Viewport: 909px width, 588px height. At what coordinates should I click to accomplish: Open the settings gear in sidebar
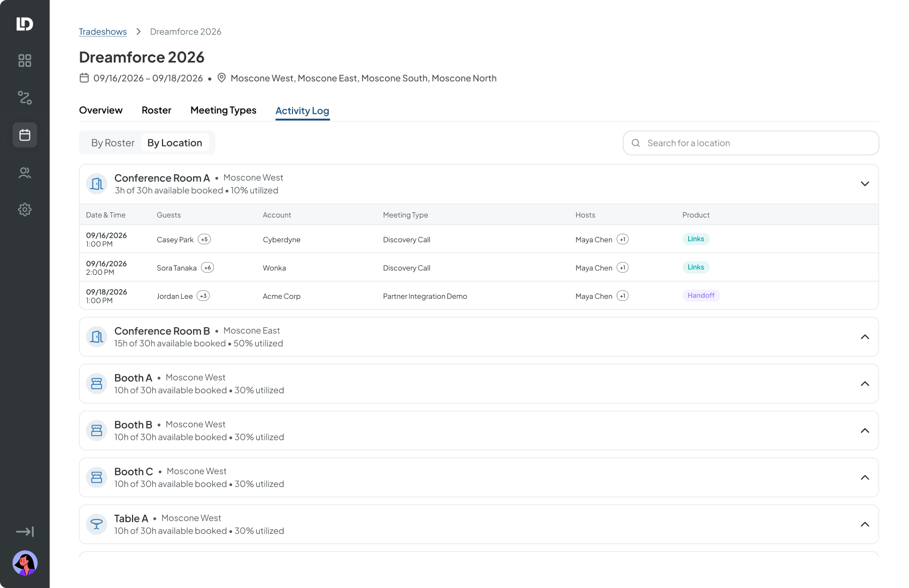pyautogui.click(x=25, y=210)
